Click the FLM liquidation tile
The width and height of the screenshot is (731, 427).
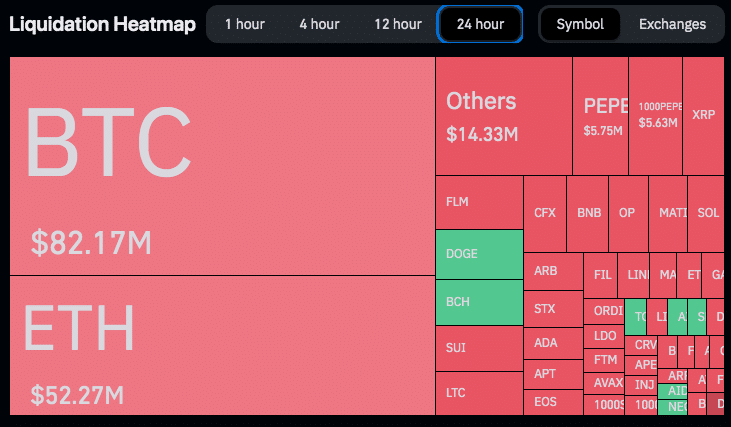pos(479,202)
